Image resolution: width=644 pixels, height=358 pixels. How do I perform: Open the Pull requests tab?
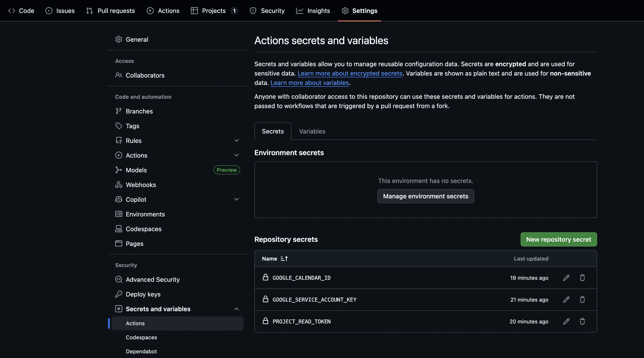(x=110, y=11)
